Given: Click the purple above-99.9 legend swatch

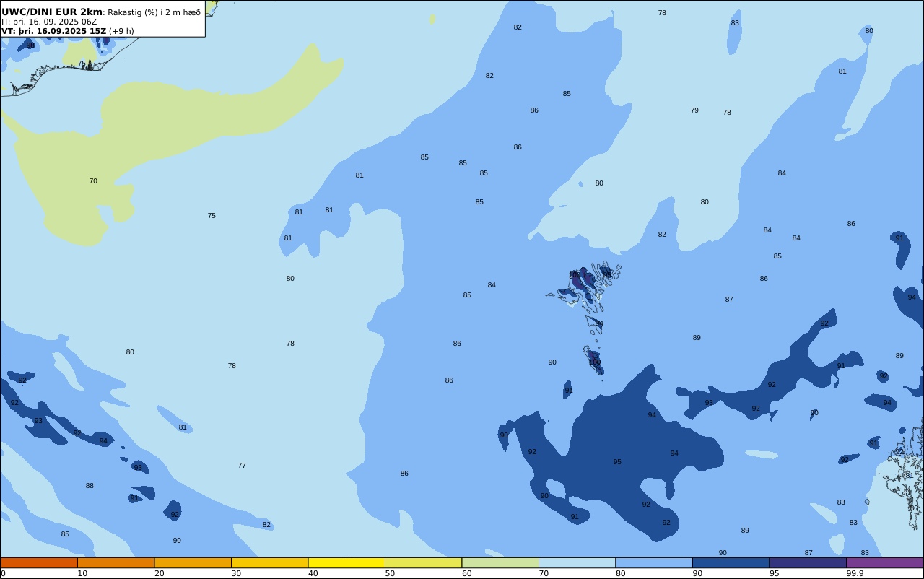Looking at the screenshot, I should point(884,562).
